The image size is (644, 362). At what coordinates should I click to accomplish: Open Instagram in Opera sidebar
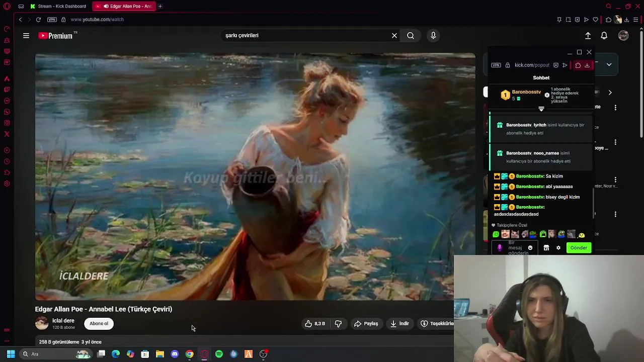point(7,123)
